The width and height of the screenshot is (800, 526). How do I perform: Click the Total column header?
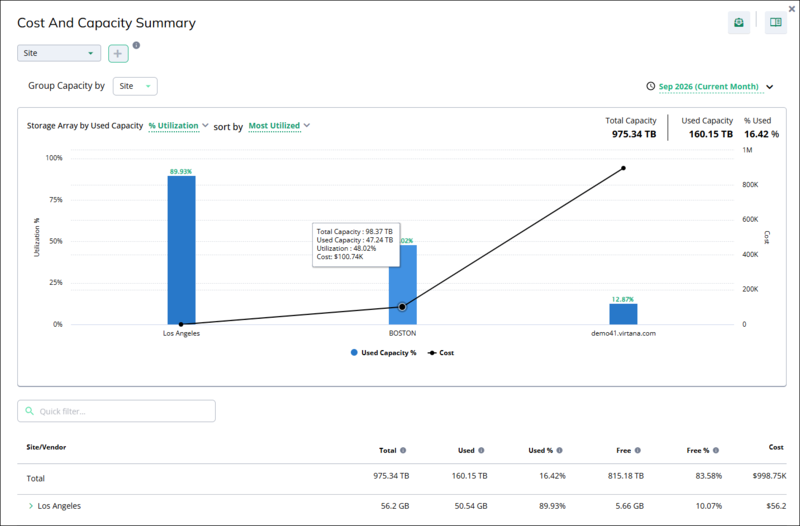coord(388,450)
